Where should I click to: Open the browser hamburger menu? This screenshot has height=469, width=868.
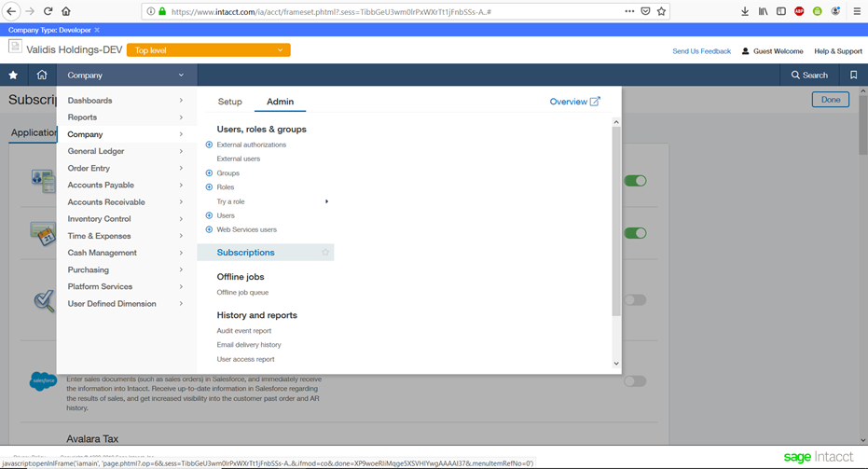point(857,11)
